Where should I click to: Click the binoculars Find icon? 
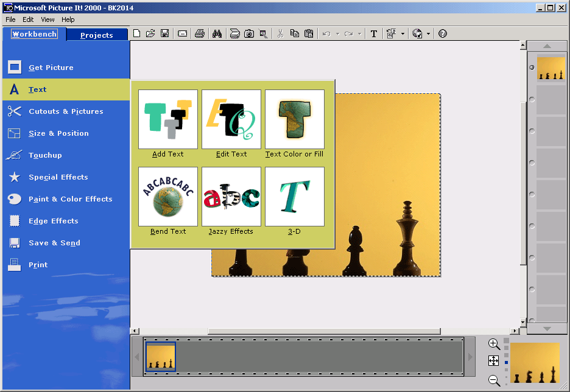pyautogui.click(x=217, y=34)
